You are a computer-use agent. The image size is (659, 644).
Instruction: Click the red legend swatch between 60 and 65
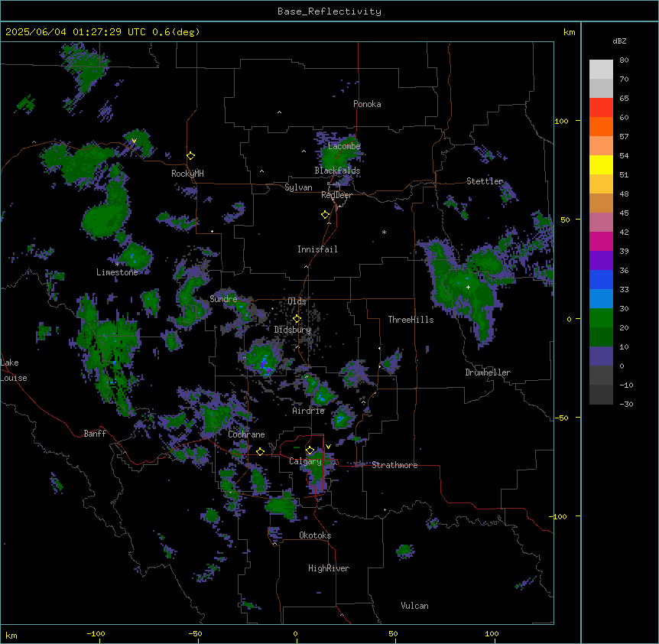(601, 108)
